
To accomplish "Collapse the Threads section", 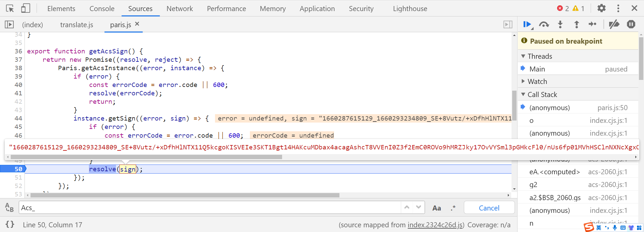I will [x=578, y=56].
